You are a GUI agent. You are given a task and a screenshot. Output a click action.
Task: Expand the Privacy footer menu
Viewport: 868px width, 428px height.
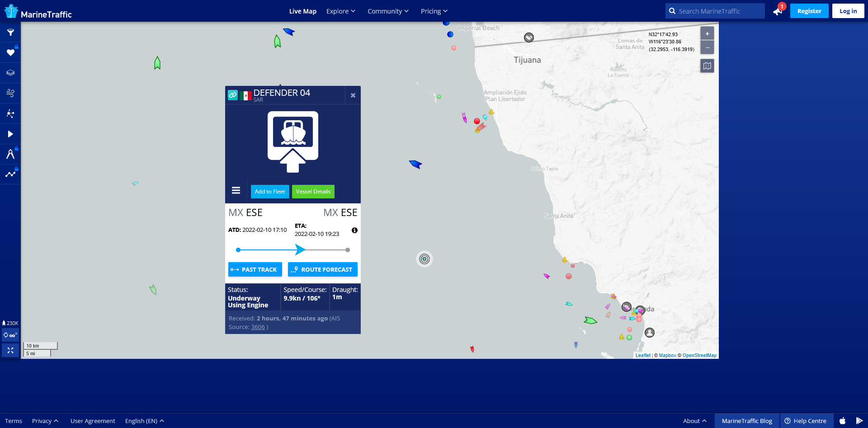(45, 421)
